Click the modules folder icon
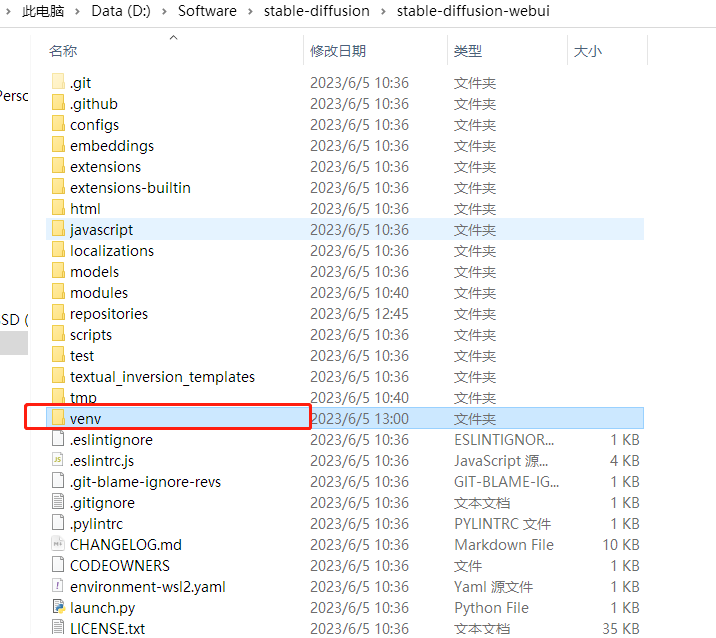The image size is (716, 638). pos(58,292)
